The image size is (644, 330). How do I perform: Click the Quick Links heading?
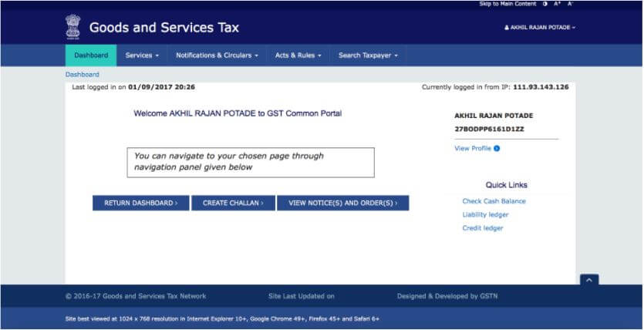point(507,185)
